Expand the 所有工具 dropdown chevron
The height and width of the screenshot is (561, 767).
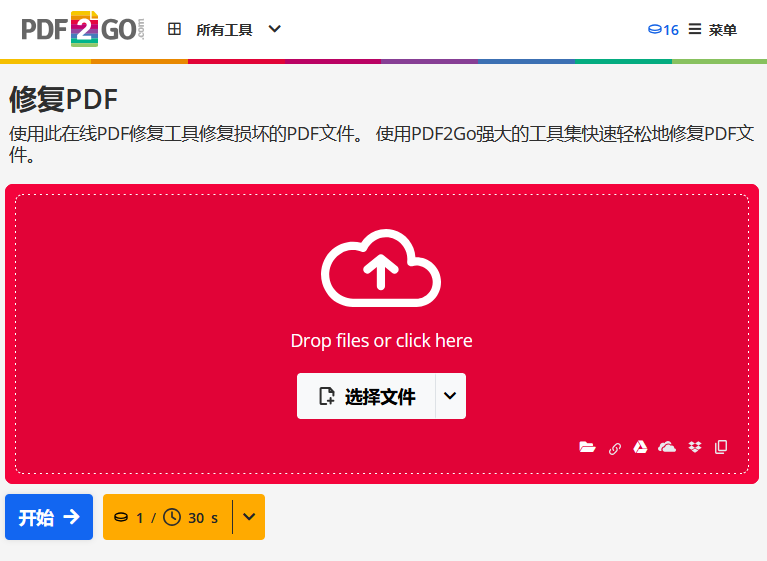click(275, 30)
